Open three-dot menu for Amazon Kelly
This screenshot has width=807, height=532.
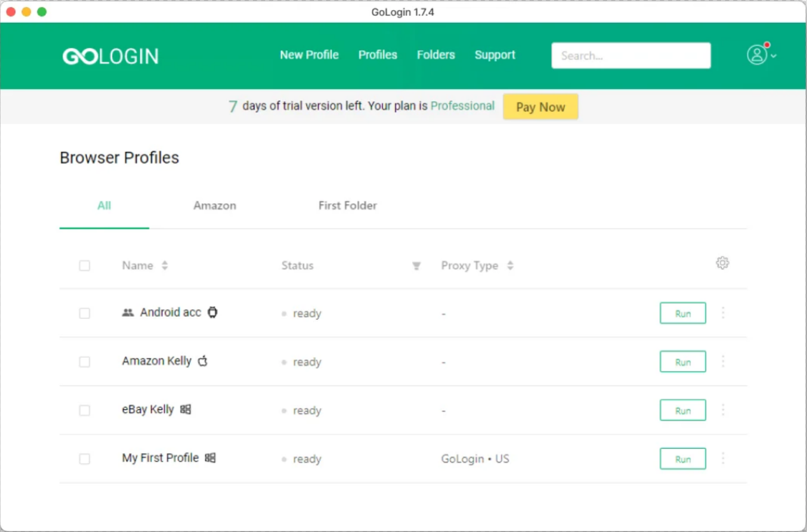(723, 361)
